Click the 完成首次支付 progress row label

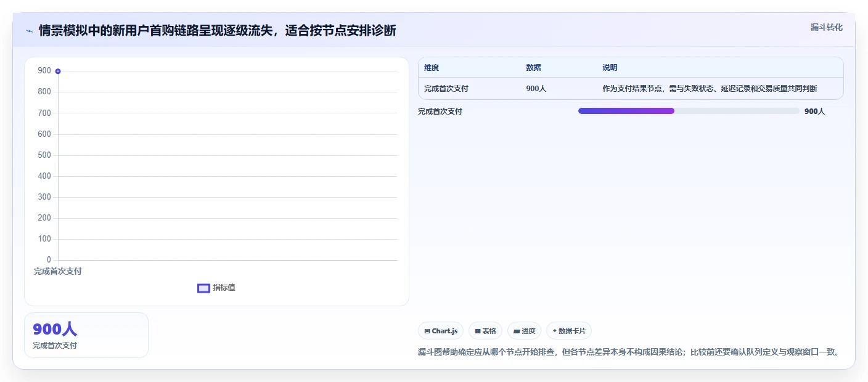(x=440, y=112)
